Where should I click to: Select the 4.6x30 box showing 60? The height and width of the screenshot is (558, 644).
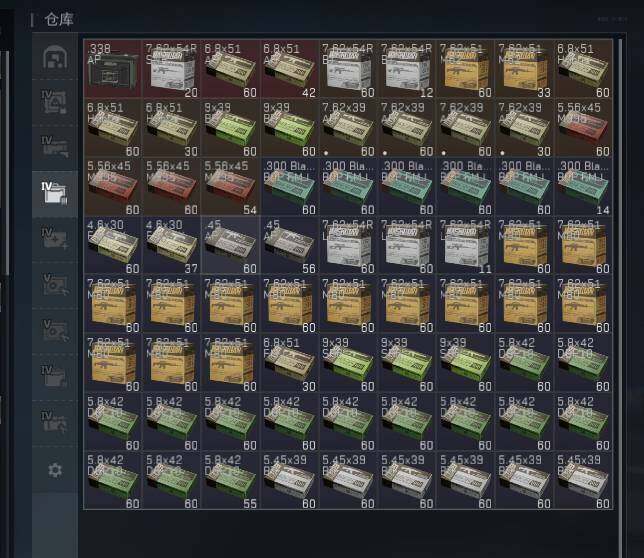(113, 246)
